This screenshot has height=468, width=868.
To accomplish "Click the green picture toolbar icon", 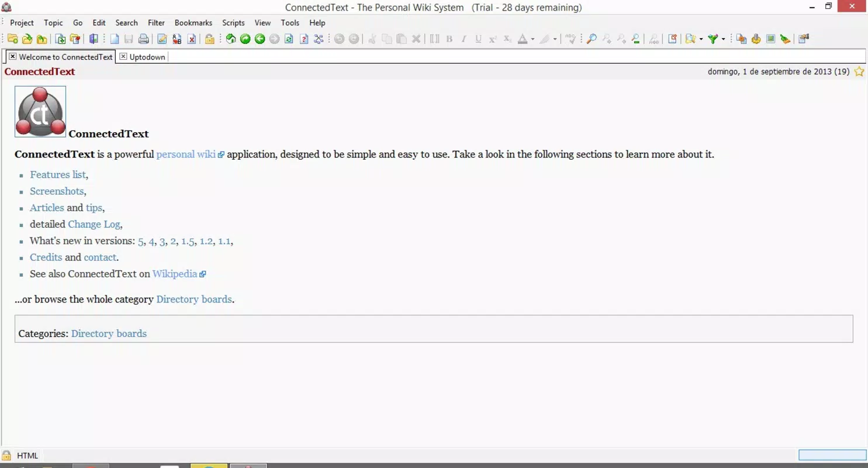I will point(770,39).
